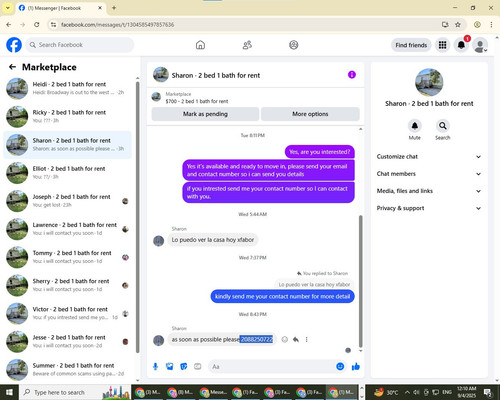Open emoji picker in message box
The height and width of the screenshot is (400, 500).
(x=340, y=367)
